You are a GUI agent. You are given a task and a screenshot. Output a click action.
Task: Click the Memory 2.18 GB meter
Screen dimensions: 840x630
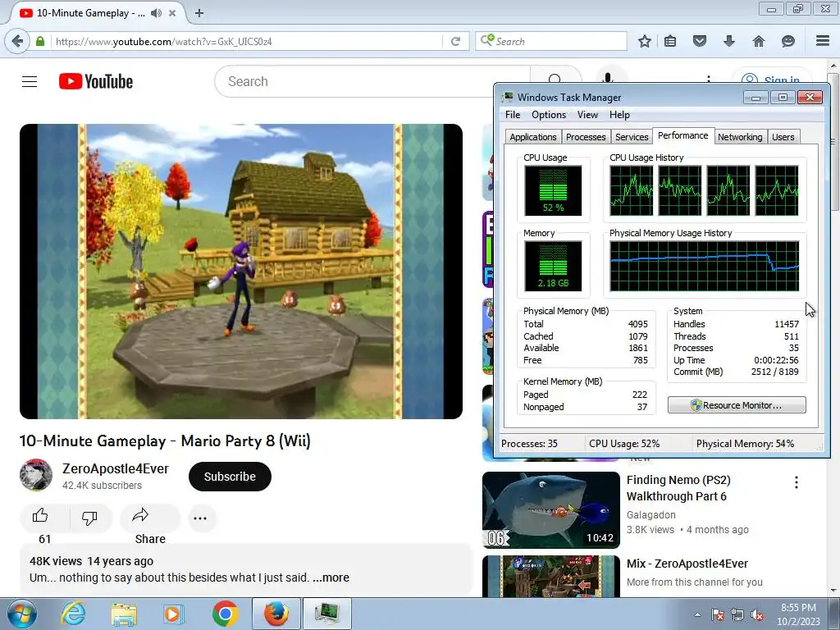pyautogui.click(x=553, y=266)
